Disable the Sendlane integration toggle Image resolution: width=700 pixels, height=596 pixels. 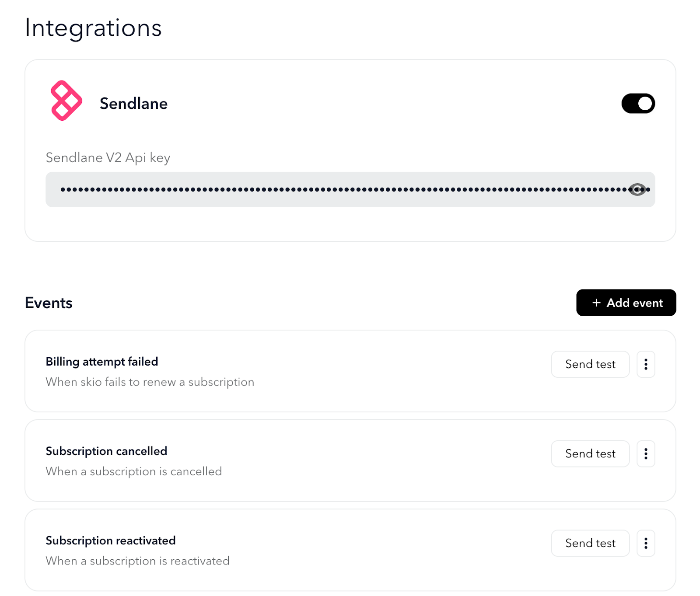pyautogui.click(x=638, y=104)
